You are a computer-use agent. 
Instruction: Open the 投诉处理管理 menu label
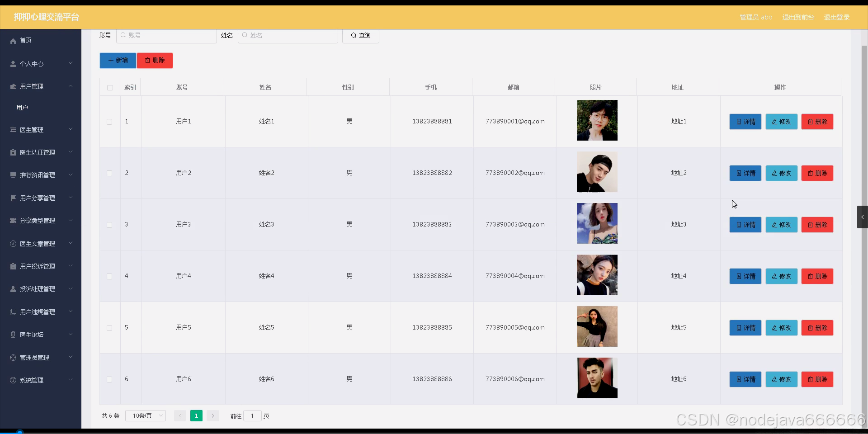click(x=38, y=289)
